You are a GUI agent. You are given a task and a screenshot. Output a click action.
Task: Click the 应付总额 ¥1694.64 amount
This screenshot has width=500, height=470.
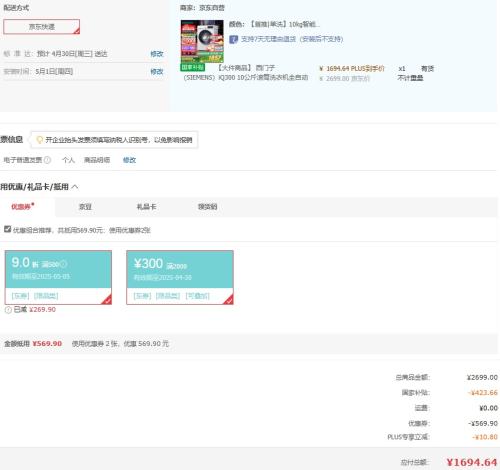[x=472, y=462]
